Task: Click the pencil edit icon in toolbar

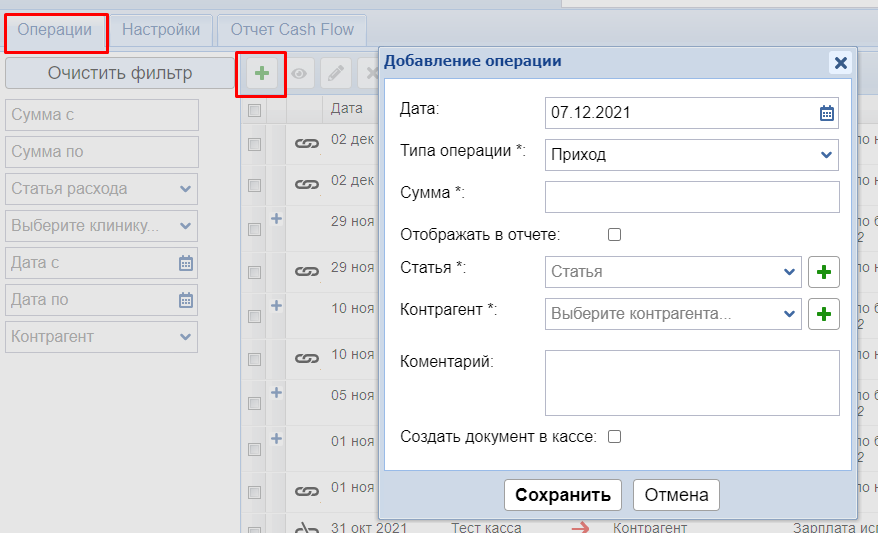Action: pyautogui.click(x=335, y=73)
